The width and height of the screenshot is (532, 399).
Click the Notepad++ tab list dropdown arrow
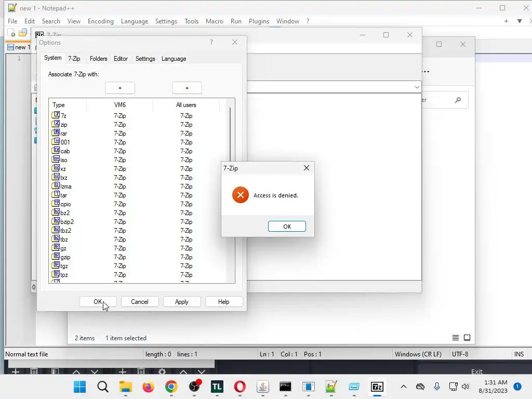pyautogui.click(x=520, y=21)
